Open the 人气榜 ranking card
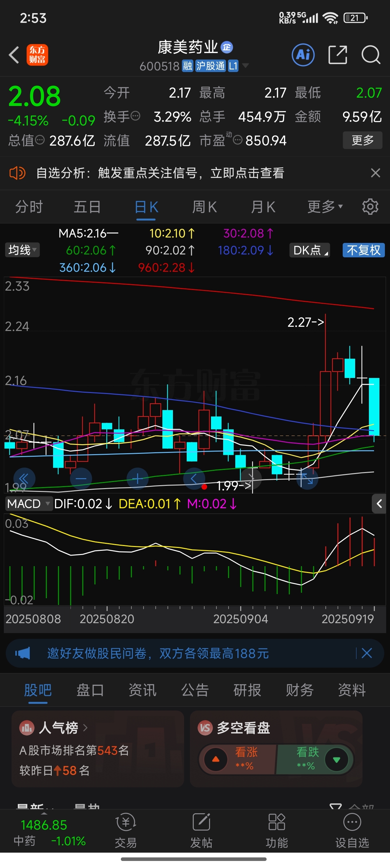 [x=97, y=749]
